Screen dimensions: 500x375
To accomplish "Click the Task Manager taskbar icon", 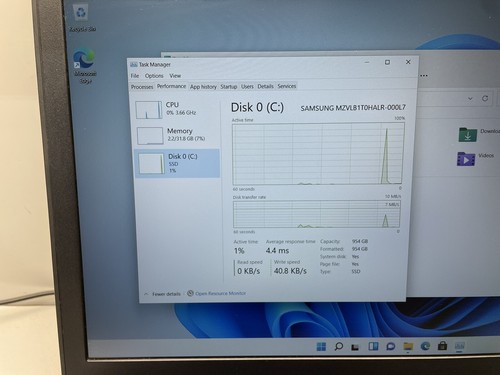I will point(459,346).
